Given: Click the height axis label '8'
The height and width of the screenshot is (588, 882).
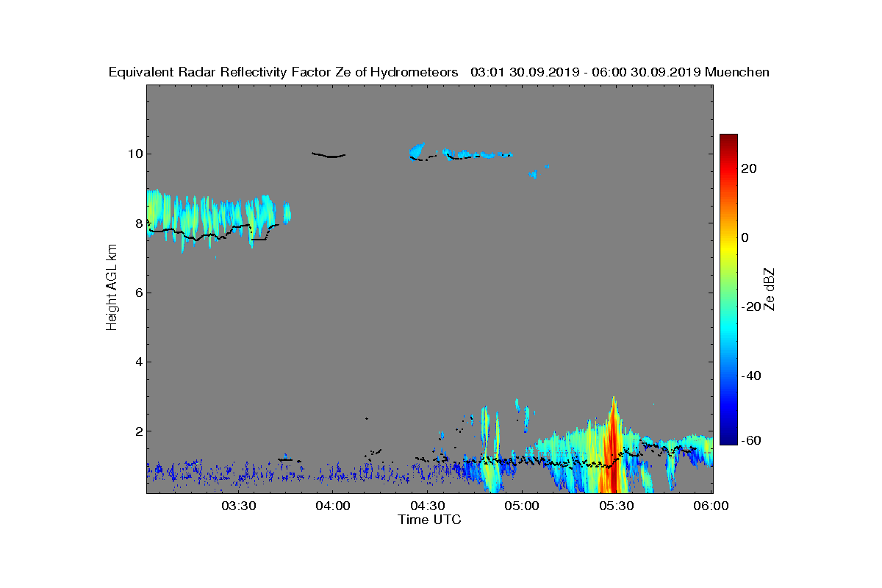Looking at the screenshot, I should pyautogui.click(x=137, y=223).
